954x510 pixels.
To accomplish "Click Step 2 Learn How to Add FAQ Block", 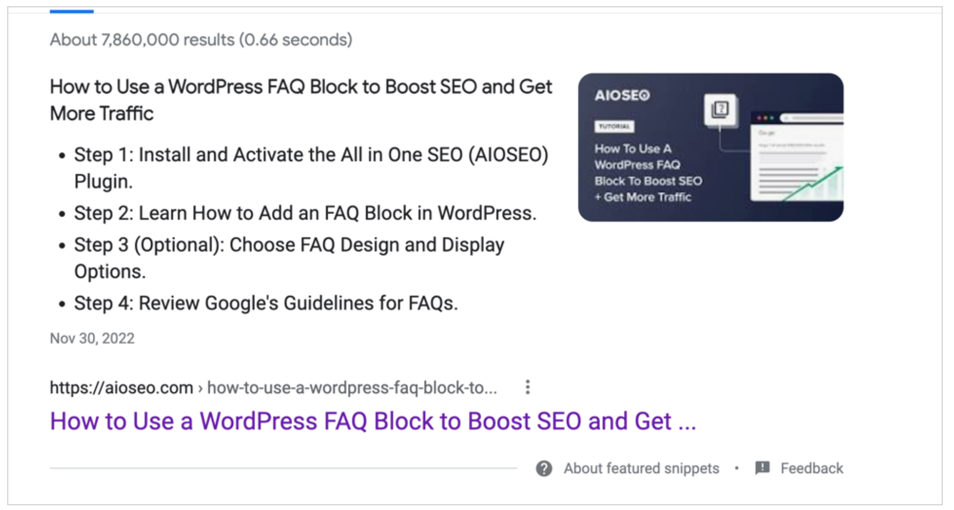I will 305,213.
